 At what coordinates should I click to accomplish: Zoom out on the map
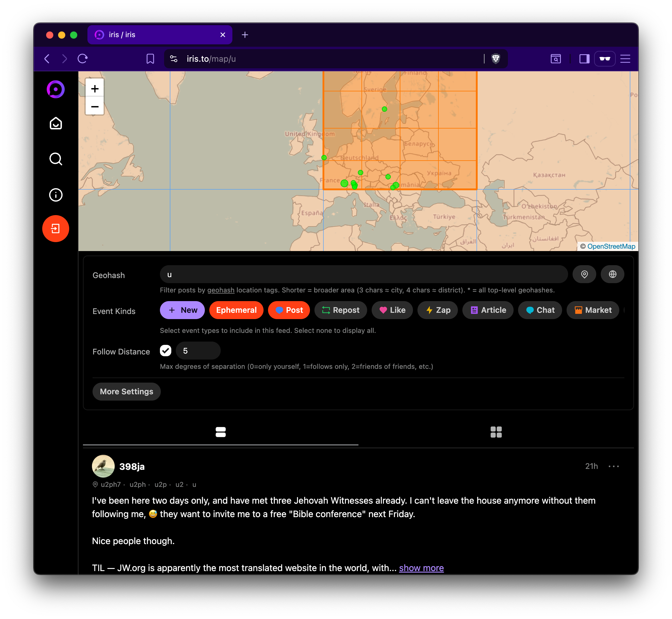95,107
